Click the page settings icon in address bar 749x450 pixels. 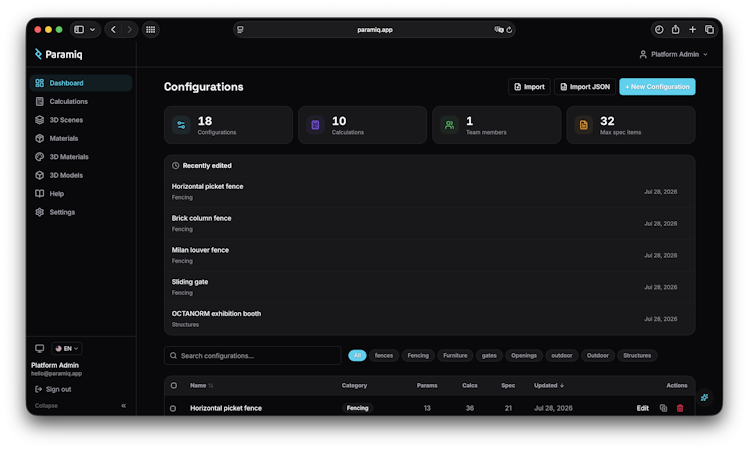tap(240, 30)
